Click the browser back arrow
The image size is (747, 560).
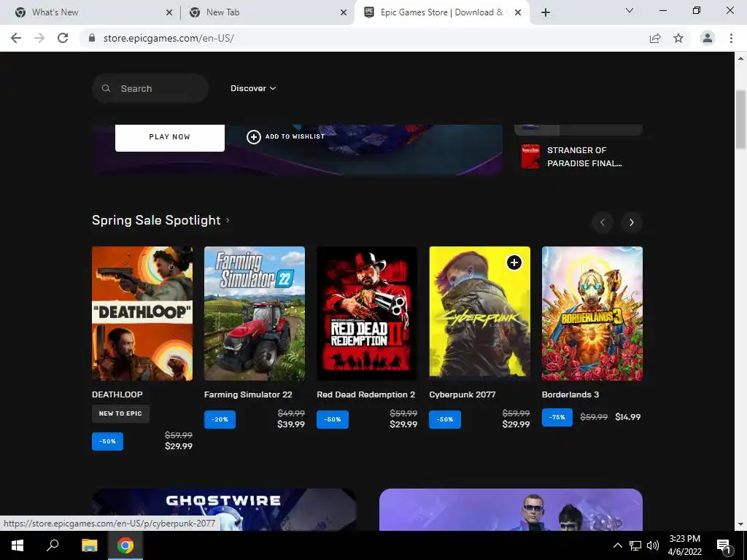(16, 38)
